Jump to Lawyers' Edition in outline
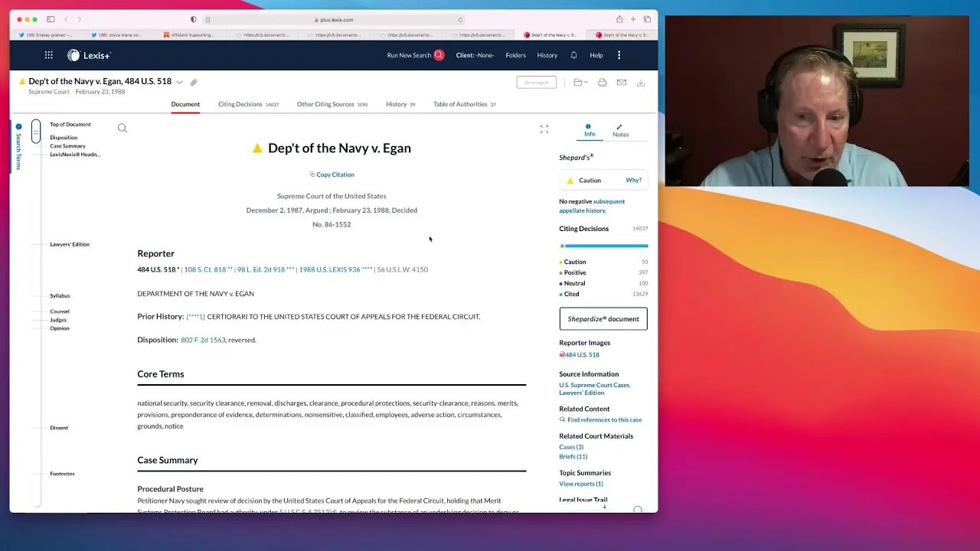980x551 pixels. tap(70, 244)
